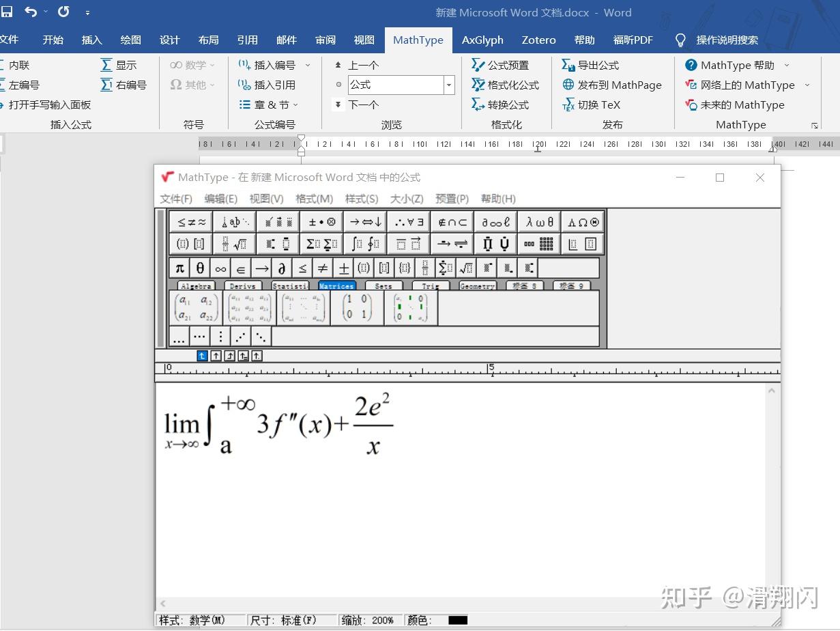Insert the not-equal symbol from small bar
This screenshot has width=840, height=631.
click(323, 268)
